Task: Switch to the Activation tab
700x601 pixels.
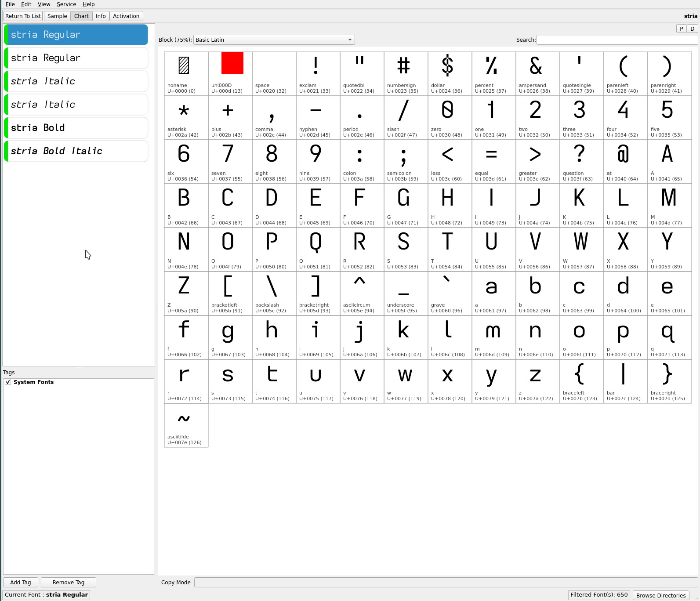Action: (126, 16)
